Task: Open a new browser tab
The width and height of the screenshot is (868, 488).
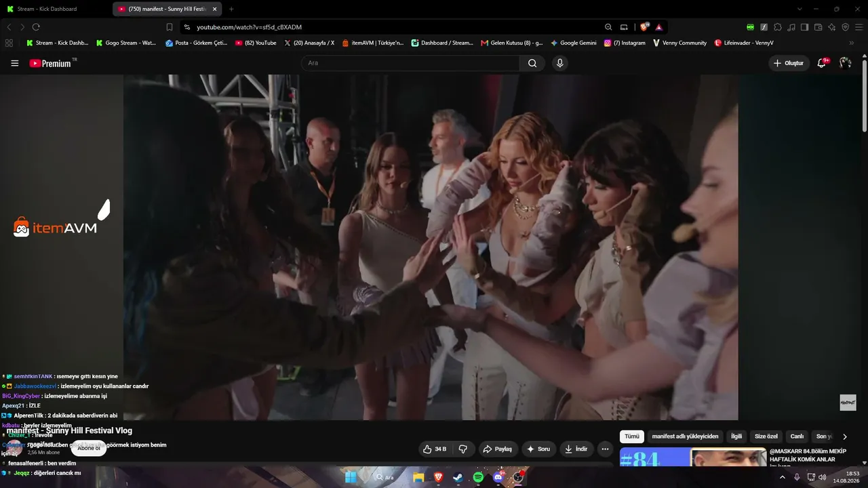Action: 231,9
